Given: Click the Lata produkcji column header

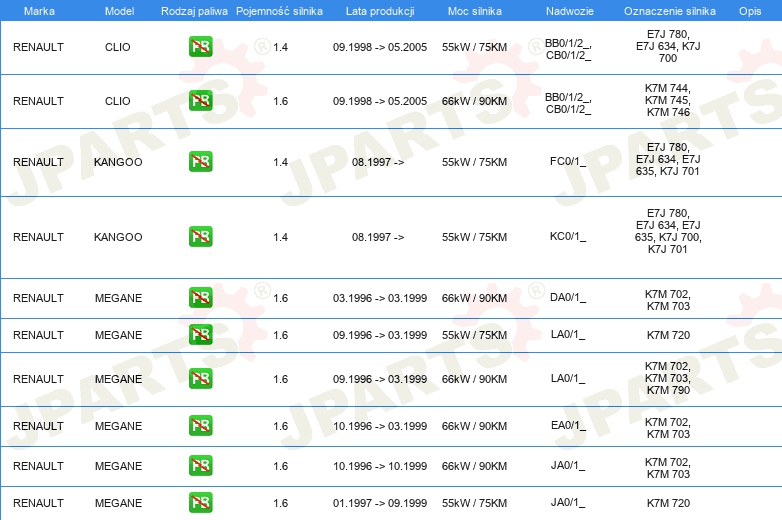Looking at the screenshot, I should pos(379,10).
